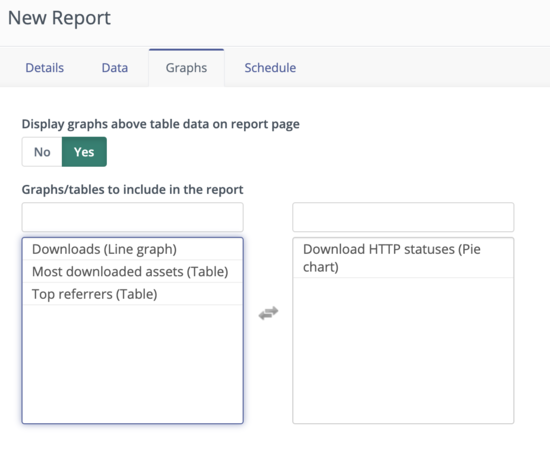Toggle display graphs to No
The width and height of the screenshot is (550, 457).
coord(42,152)
